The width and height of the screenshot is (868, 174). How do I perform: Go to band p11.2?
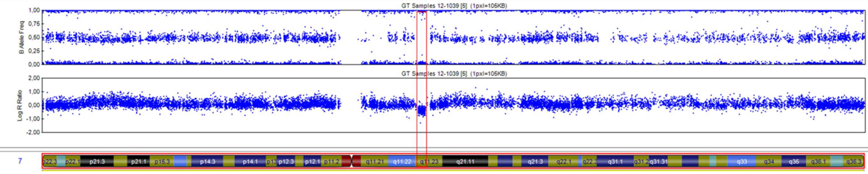click(332, 161)
